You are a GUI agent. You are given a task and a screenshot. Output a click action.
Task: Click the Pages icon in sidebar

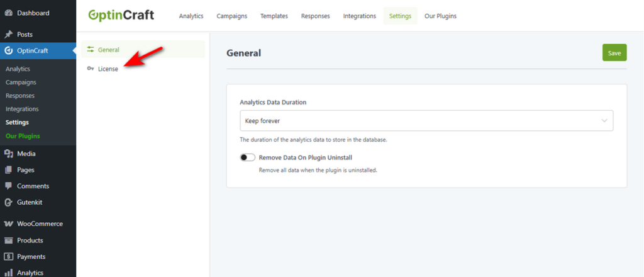[9, 170]
